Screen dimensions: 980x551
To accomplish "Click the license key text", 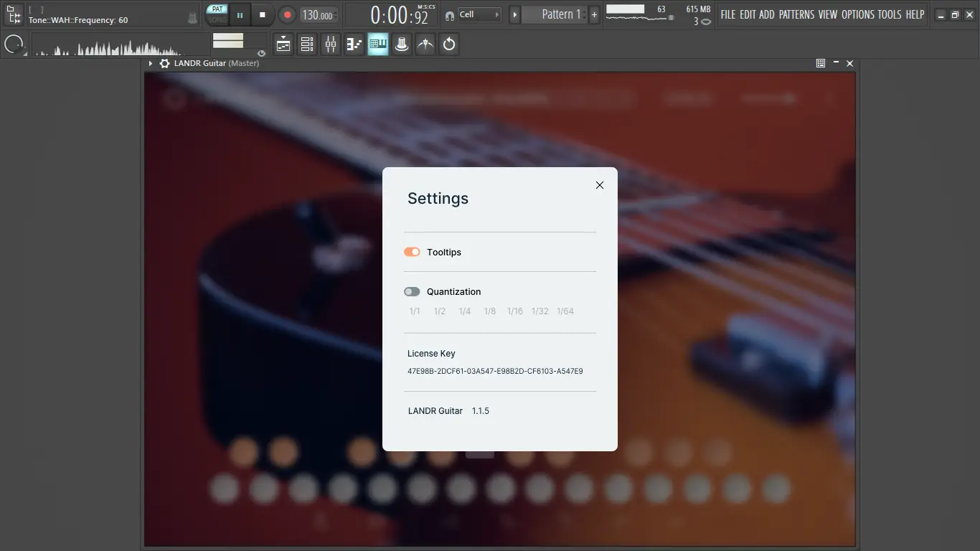I will coord(495,372).
